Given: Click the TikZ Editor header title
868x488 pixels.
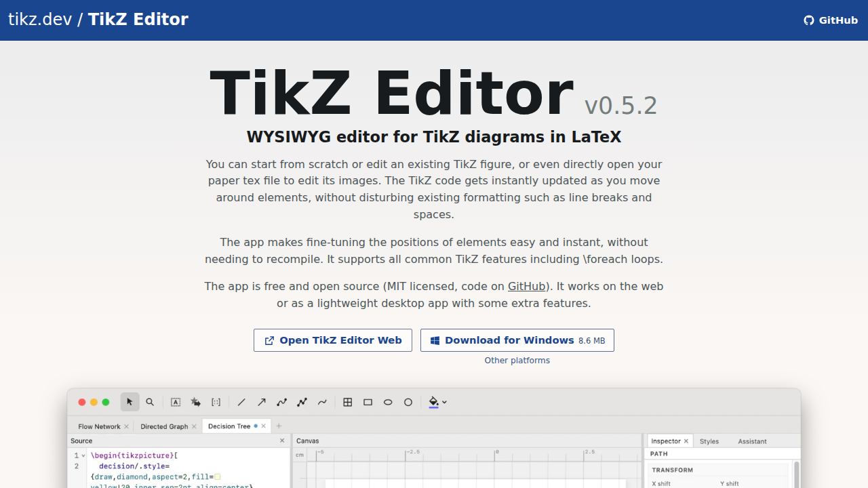Looking at the screenshot, I should click(138, 19).
